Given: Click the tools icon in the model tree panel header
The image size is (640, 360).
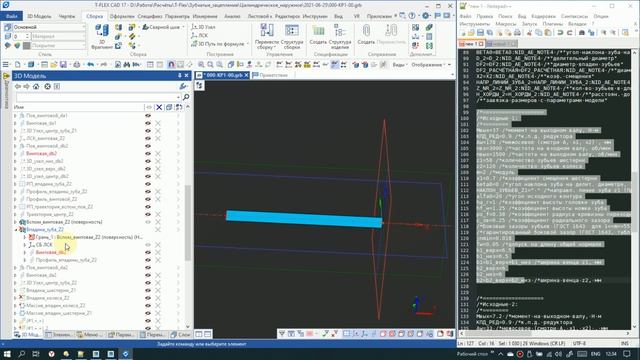Looking at the screenshot, I should 183,87.
